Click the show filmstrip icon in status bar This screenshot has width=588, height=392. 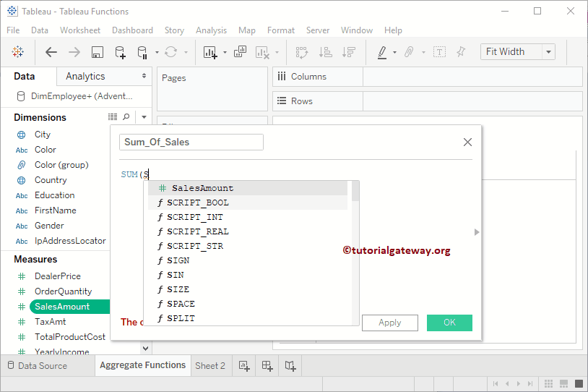[x=563, y=384]
